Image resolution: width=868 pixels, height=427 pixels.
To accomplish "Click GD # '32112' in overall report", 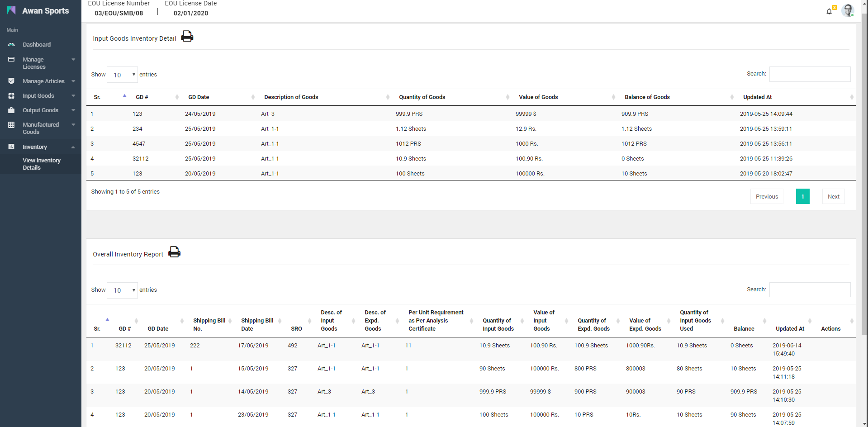I will pos(123,346).
